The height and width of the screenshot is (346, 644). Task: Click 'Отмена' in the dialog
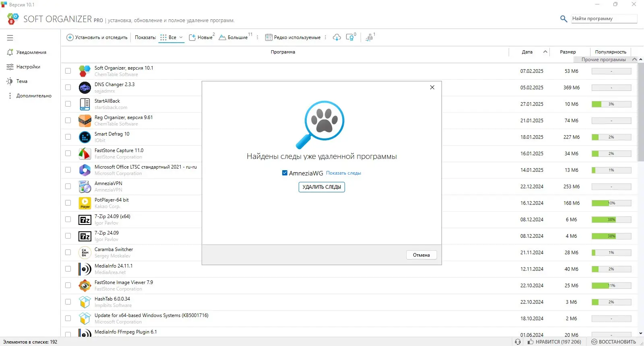(x=421, y=255)
